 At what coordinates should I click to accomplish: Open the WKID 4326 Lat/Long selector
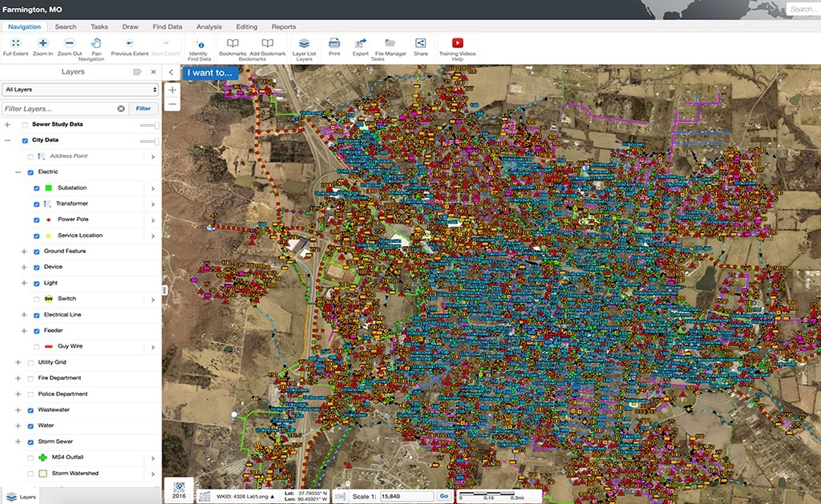click(x=245, y=496)
